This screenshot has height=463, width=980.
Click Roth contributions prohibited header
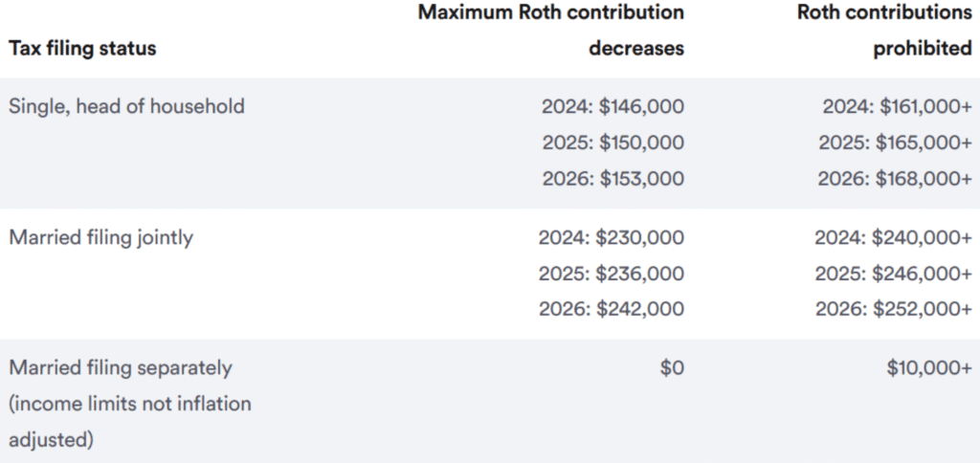[x=884, y=31]
